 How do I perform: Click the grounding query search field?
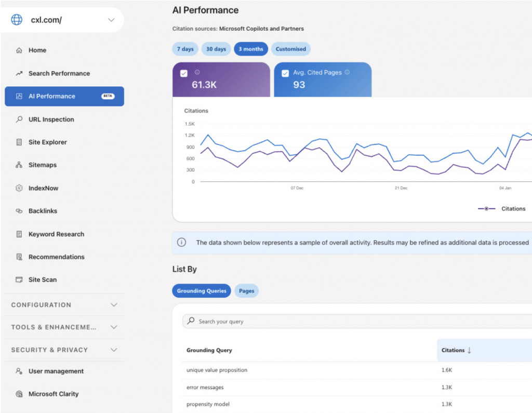[260, 321]
